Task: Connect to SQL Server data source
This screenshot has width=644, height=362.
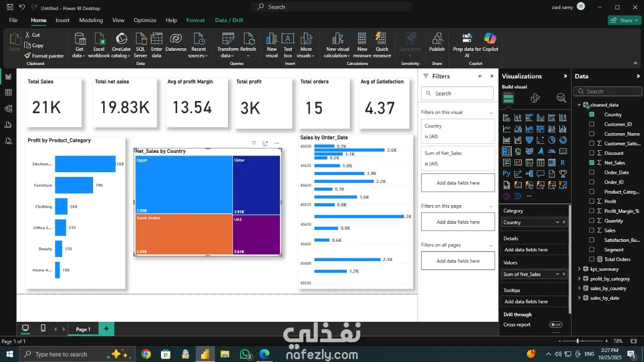Action: [140, 45]
